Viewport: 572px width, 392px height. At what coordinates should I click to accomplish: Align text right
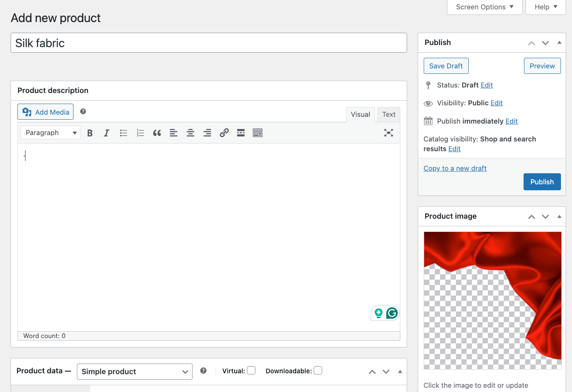[x=207, y=133]
